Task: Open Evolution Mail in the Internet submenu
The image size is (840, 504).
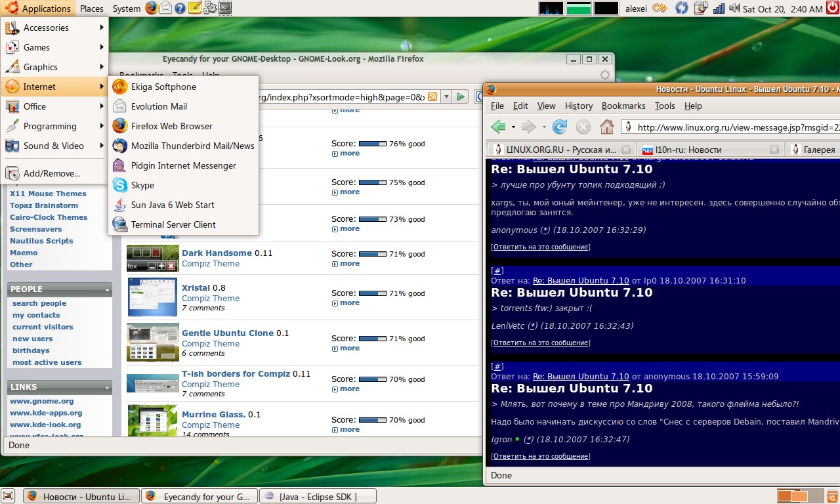Action: [x=184, y=106]
